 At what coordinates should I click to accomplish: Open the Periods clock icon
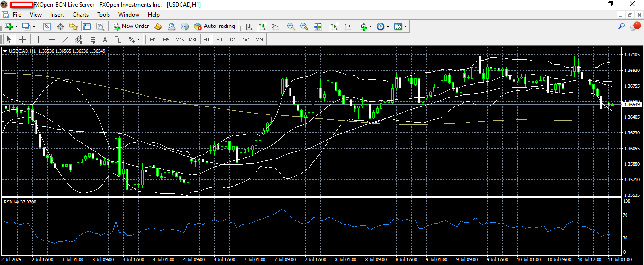380,26
